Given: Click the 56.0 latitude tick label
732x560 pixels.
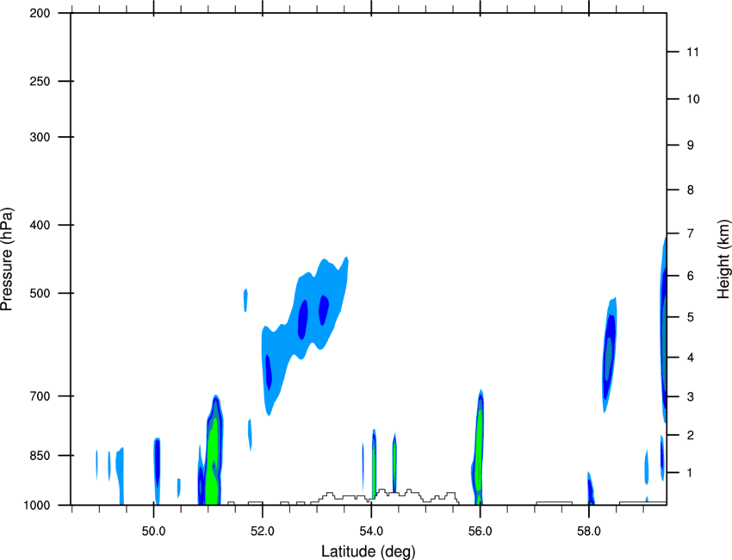Looking at the screenshot, I should click(x=480, y=532).
